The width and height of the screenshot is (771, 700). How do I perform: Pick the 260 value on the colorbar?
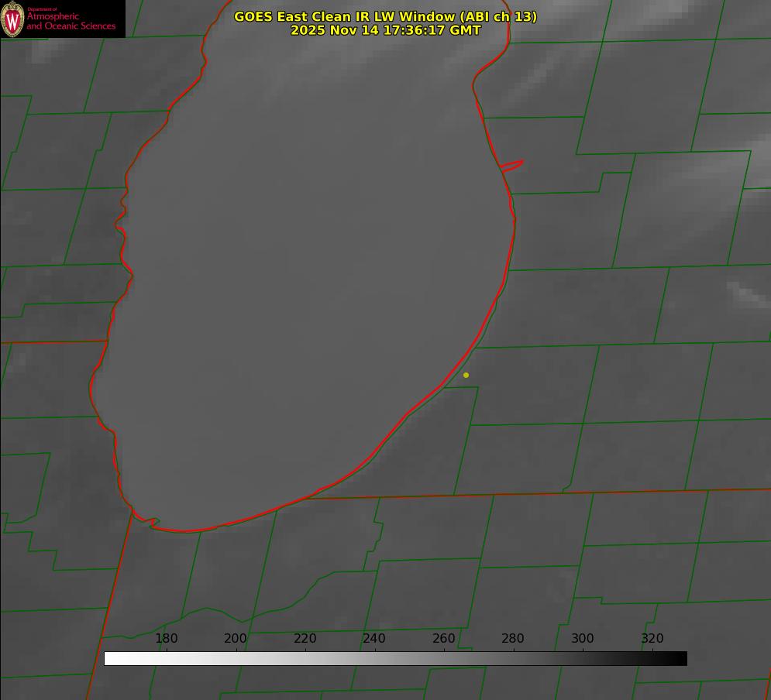pyautogui.click(x=444, y=639)
